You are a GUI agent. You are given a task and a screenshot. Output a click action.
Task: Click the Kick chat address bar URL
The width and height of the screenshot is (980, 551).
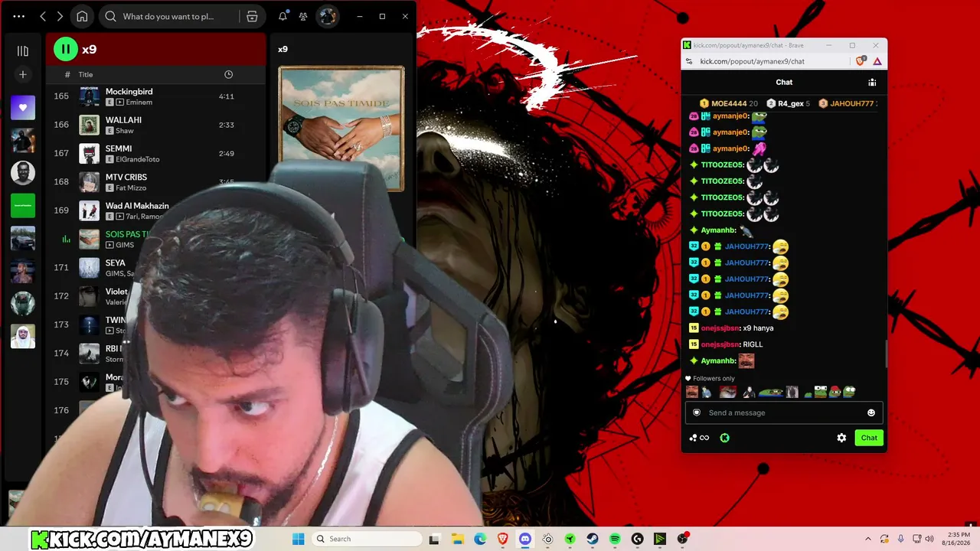pyautogui.click(x=752, y=61)
